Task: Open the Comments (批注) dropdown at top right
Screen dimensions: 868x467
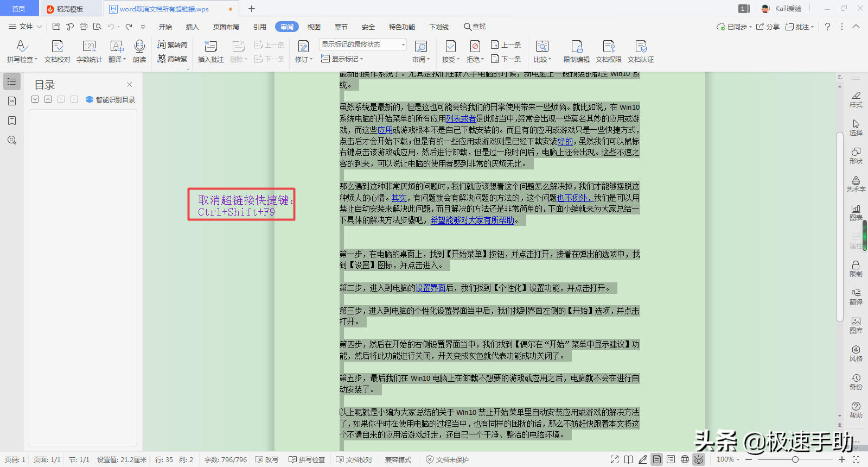Action: click(x=800, y=27)
